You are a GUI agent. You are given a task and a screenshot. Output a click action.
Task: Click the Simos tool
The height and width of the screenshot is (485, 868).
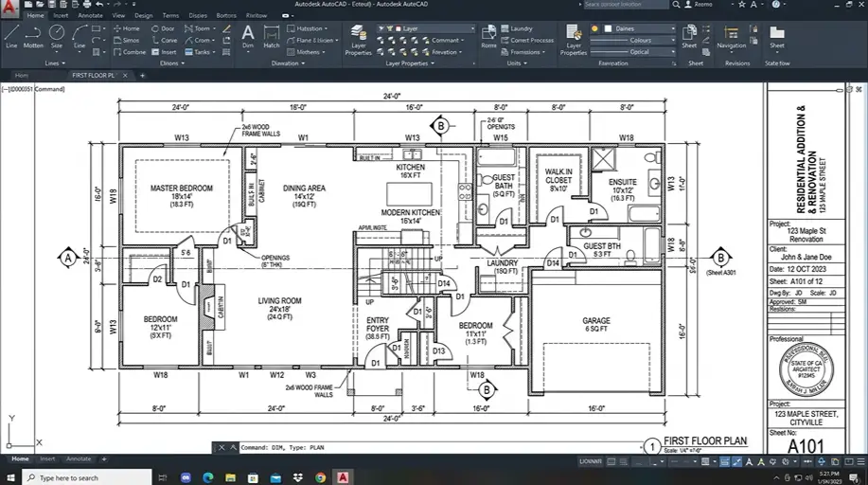point(126,40)
